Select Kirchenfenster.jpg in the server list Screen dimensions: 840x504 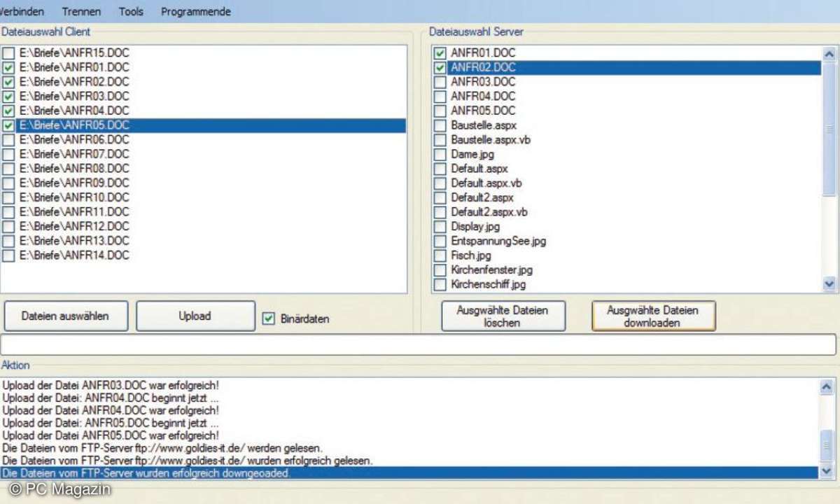coord(492,270)
